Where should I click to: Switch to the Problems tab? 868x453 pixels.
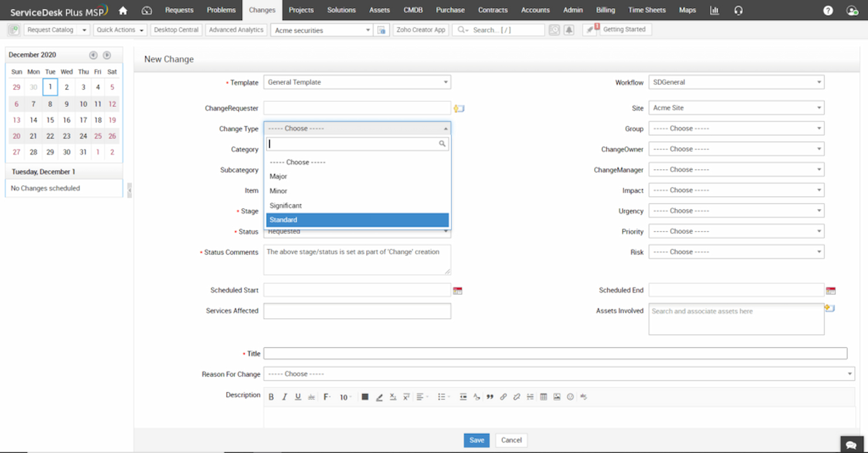pyautogui.click(x=221, y=10)
